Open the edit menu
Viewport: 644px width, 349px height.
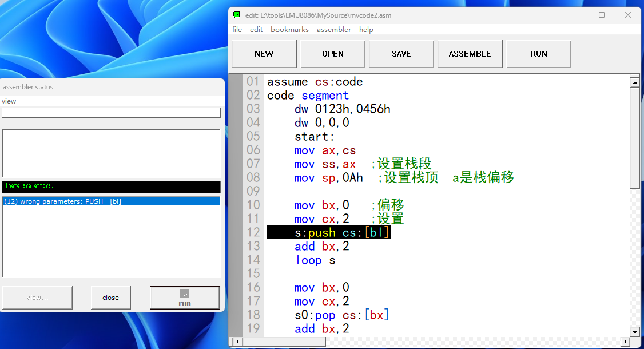[x=256, y=30]
